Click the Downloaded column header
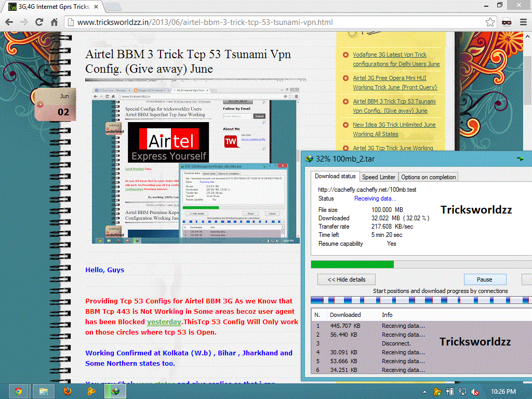The width and height of the screenshot is (532, 399). click(x=353, y=315)
